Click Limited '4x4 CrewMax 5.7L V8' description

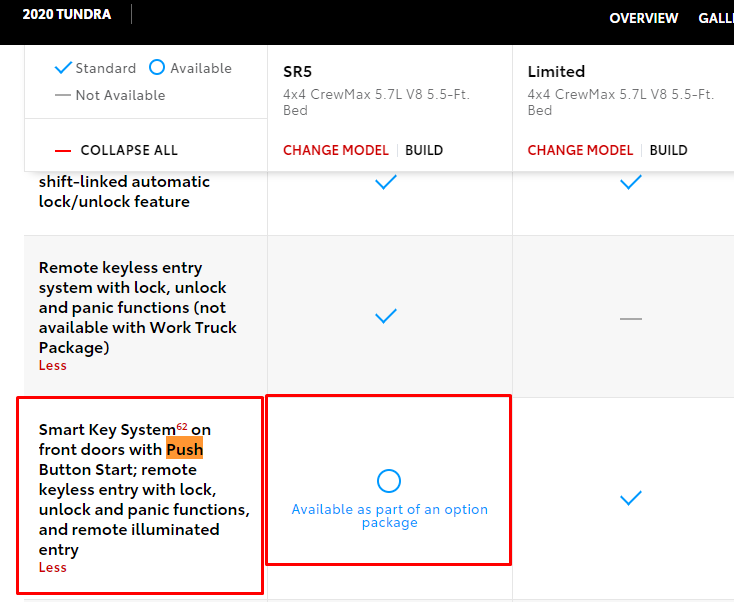(621, 102)
